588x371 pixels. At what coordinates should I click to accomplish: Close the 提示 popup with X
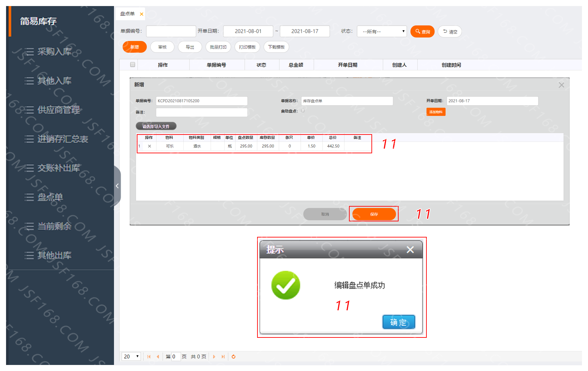pyautogui.click(x=410, y=250)
